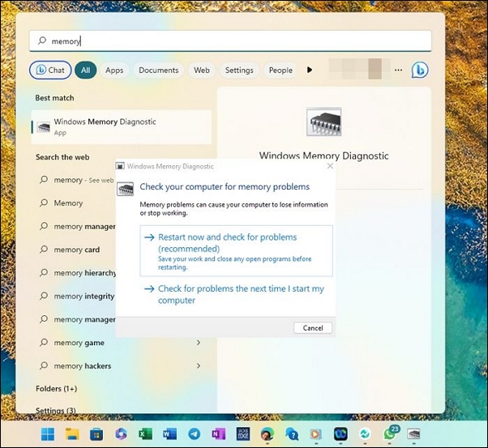Screen dimensions: 488x448
Task: Show more filter tabs with the arrow
Action: (x=310, y=70)
